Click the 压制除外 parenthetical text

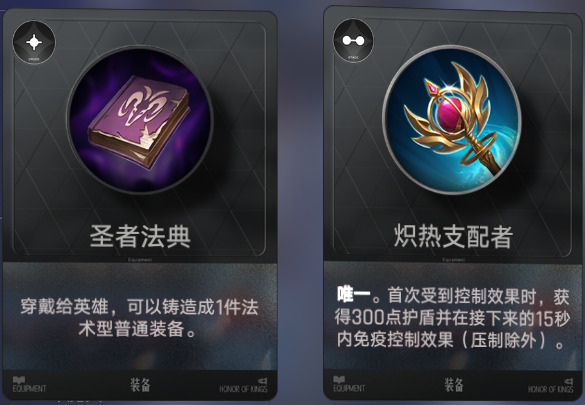click(503, 340)
